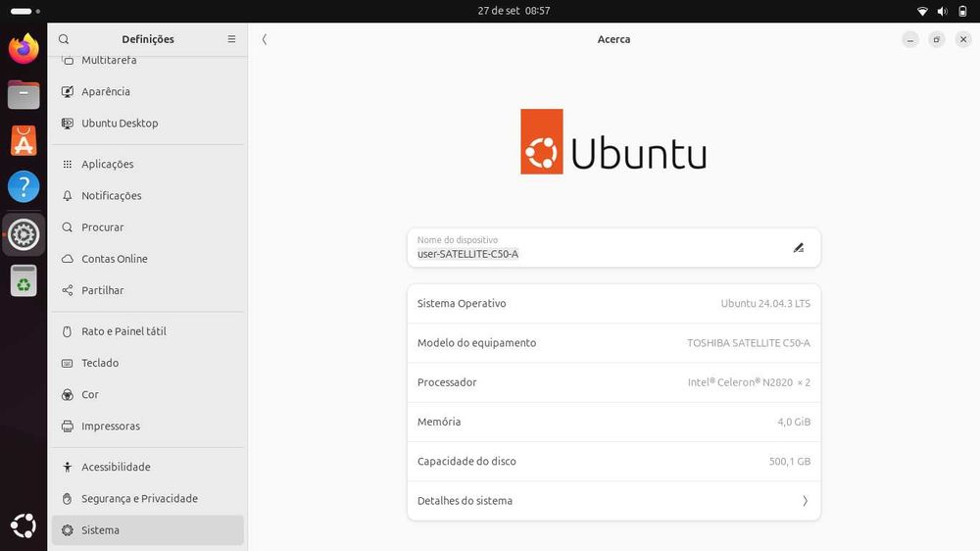Click the Capacidade do disco row

tap(613, 461)
